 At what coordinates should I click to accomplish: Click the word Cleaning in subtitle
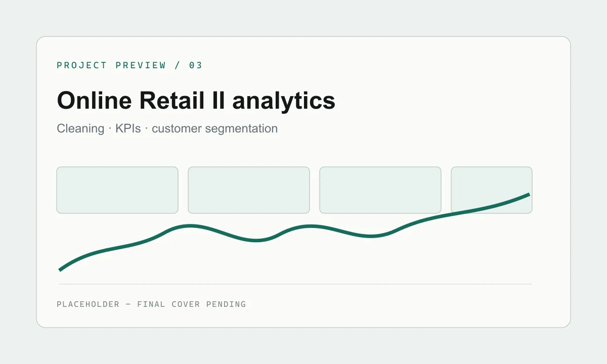tap(80, 128)
